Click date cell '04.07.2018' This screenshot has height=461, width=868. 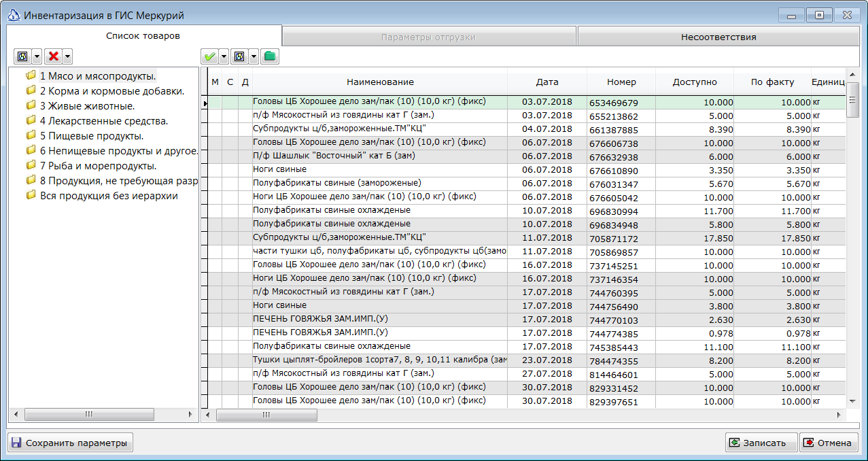coord(547,129)
